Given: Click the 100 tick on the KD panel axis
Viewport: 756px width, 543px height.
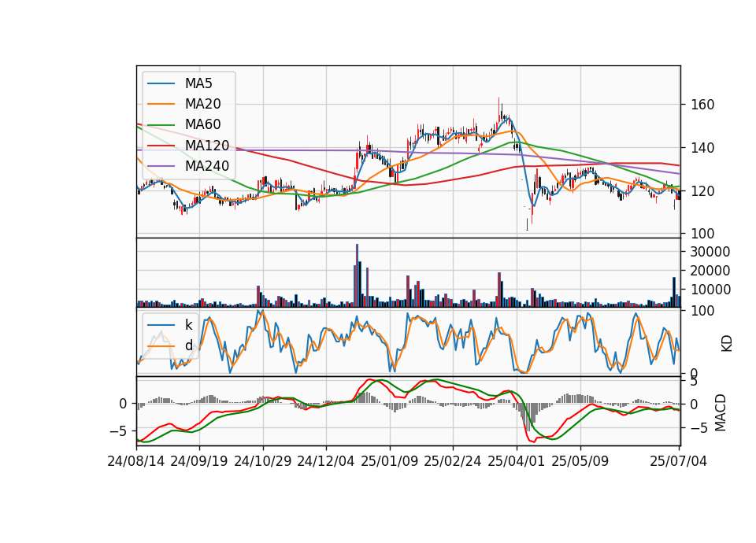Looking at the screenshot, I should pos(702,311).
